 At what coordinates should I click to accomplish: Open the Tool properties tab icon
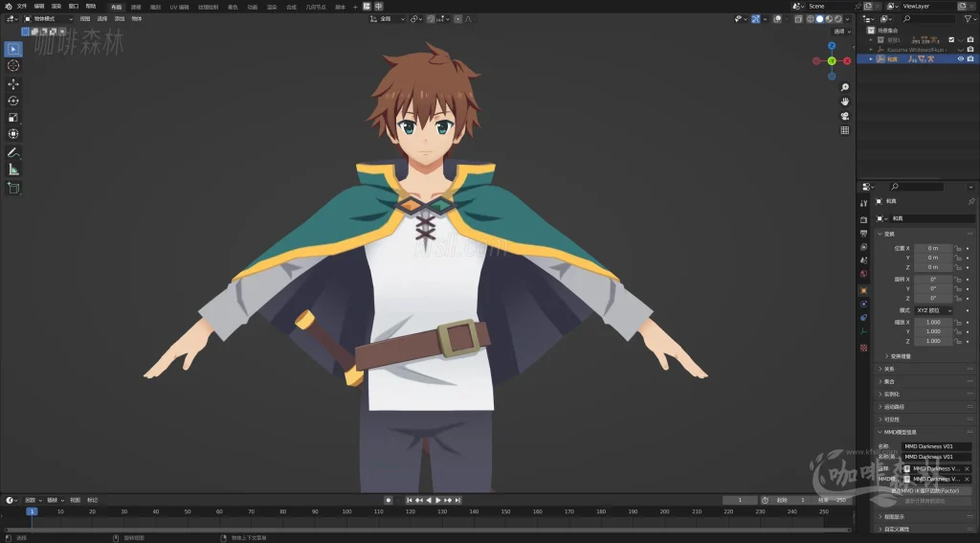[864, 203]
